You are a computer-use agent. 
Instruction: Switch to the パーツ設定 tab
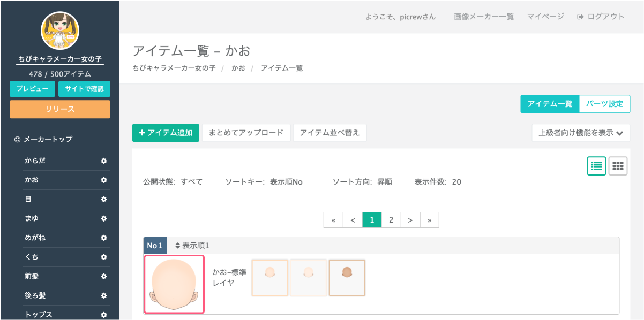[x=604, y=104]
